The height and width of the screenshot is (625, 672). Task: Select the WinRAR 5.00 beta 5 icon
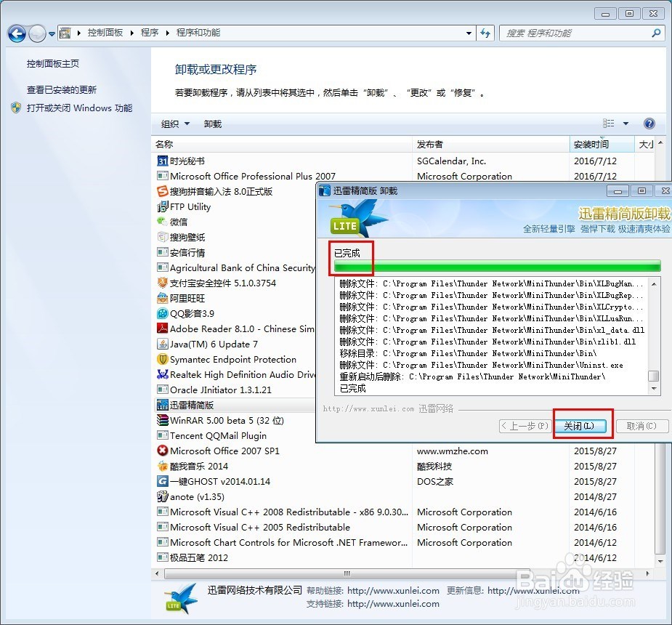tap(161, 420)
